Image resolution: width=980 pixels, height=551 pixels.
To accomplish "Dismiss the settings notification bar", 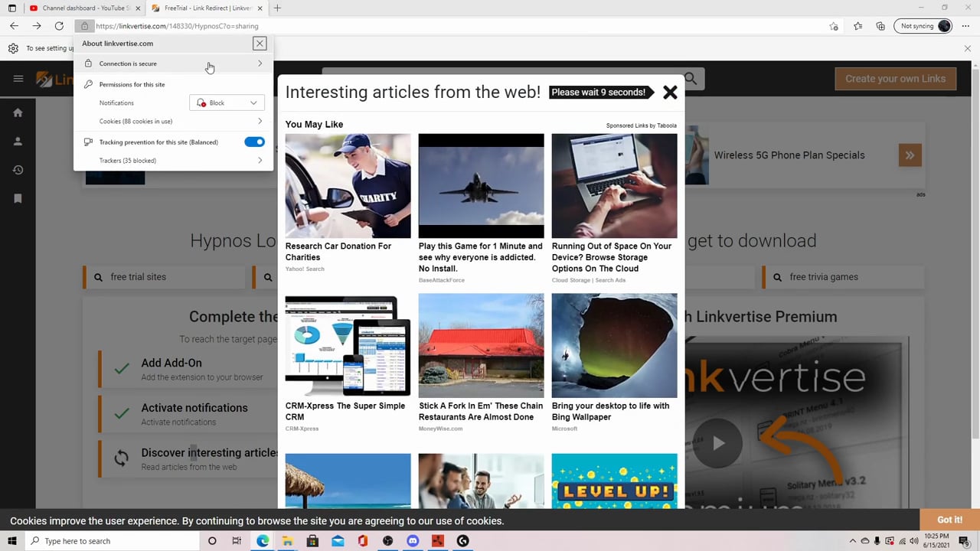I will [x=968, y=48].
